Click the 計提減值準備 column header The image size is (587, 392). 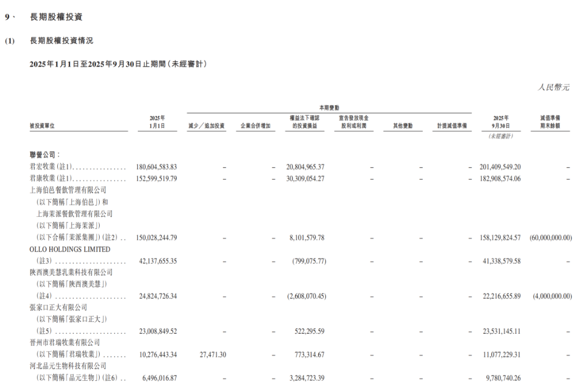(x=454, y=127)
